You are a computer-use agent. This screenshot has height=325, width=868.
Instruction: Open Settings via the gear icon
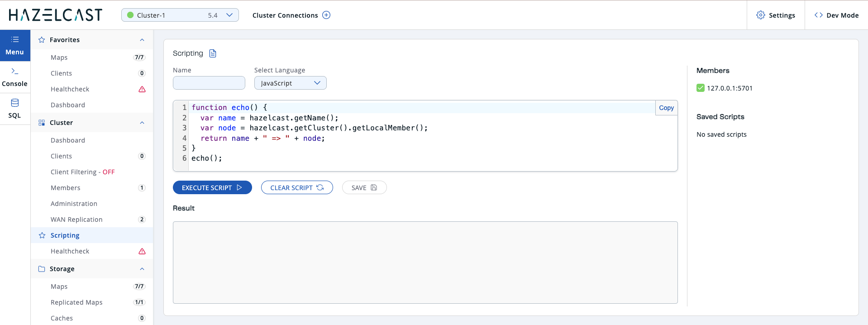(761, 15)
